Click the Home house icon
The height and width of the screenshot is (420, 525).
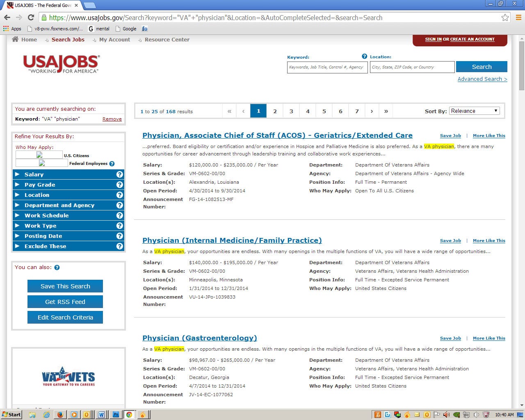(x=15, y=39)
